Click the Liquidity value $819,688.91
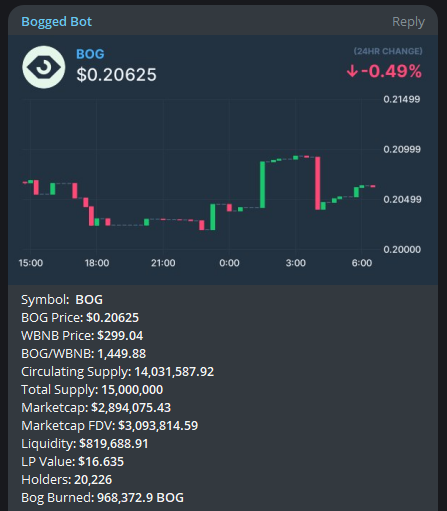Image resolution: width=447 pixels, height=511 pixels. pos(114,444)
